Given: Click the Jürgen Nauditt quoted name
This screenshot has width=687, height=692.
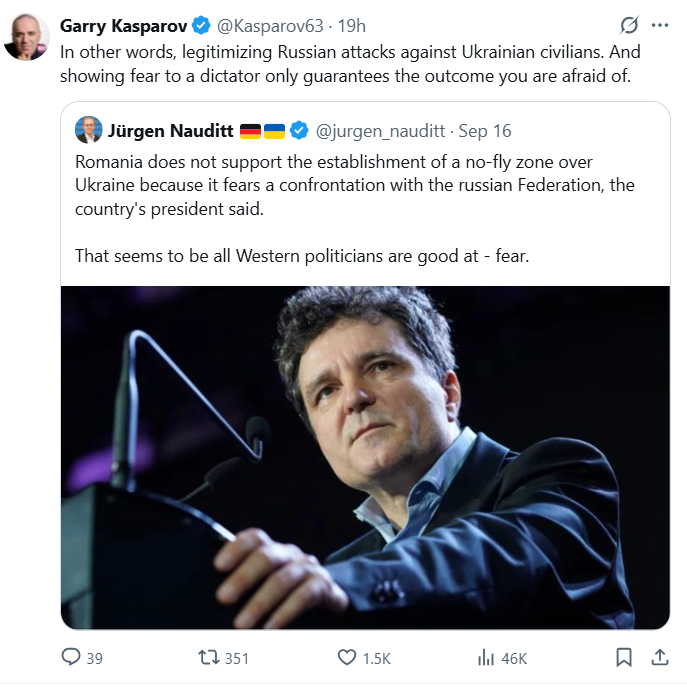Looking at the screenshot, I should tap(170, 131).
